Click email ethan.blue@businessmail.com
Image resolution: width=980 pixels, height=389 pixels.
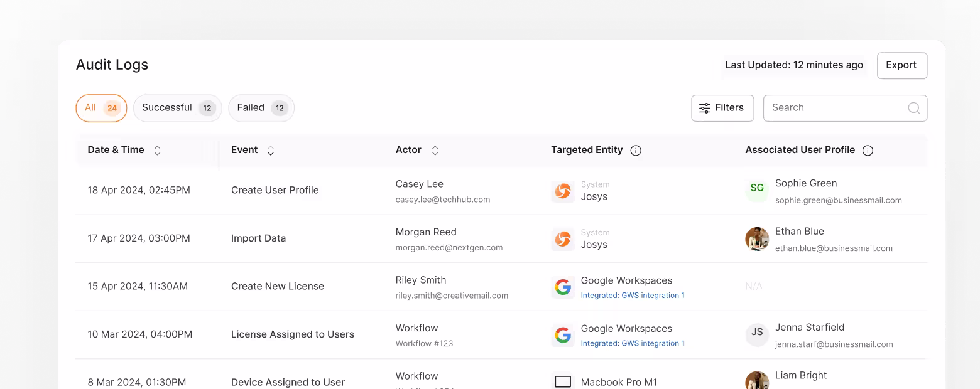pyautogui.click(x=834, y=248)
